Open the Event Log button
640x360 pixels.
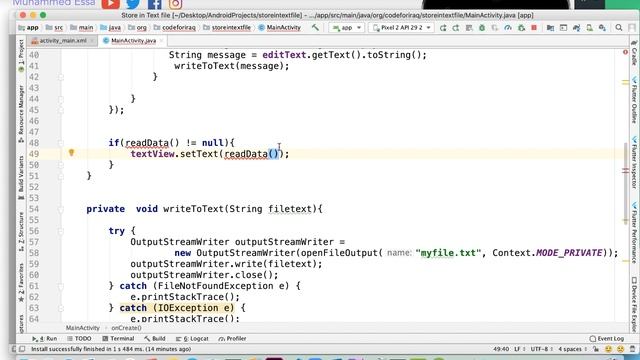pyautogui.click(x=607, y=338)
